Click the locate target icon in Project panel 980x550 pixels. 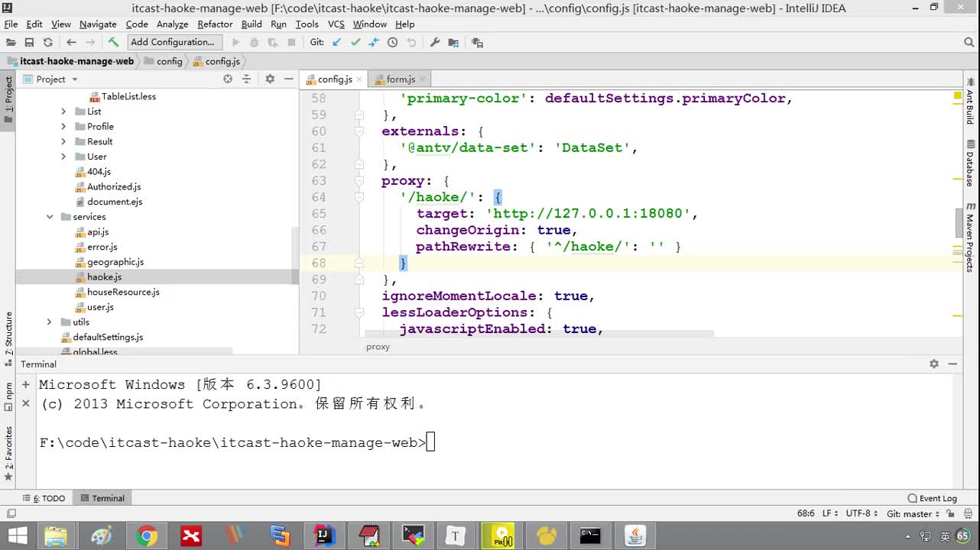tap(228, 79)
